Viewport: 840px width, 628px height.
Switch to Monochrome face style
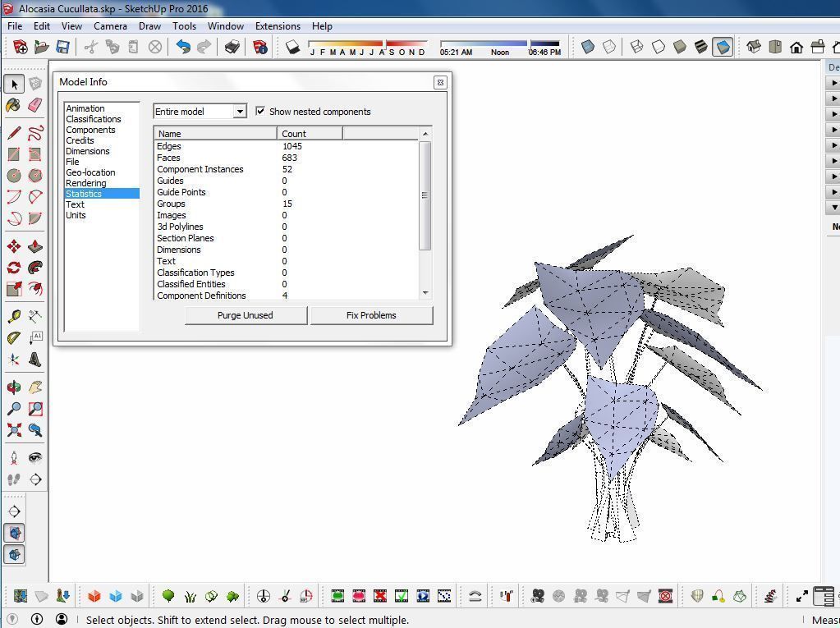[723, 47]
